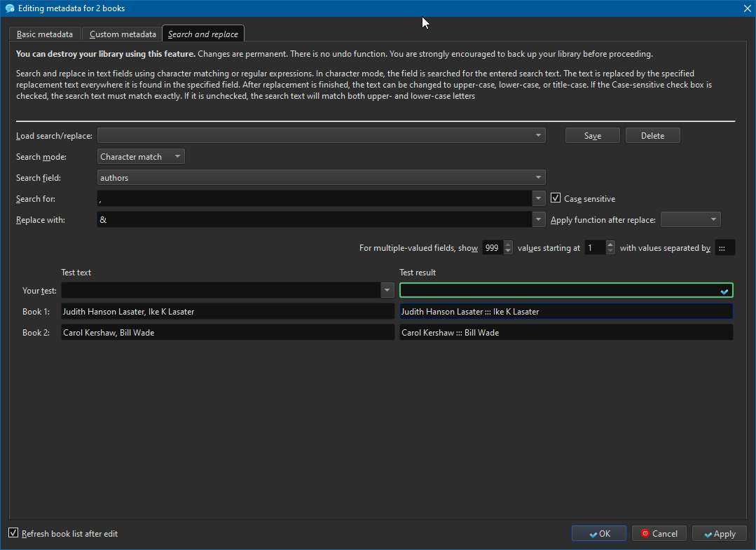
Task: Cancel the metadata edit
Action: point(659,534)
